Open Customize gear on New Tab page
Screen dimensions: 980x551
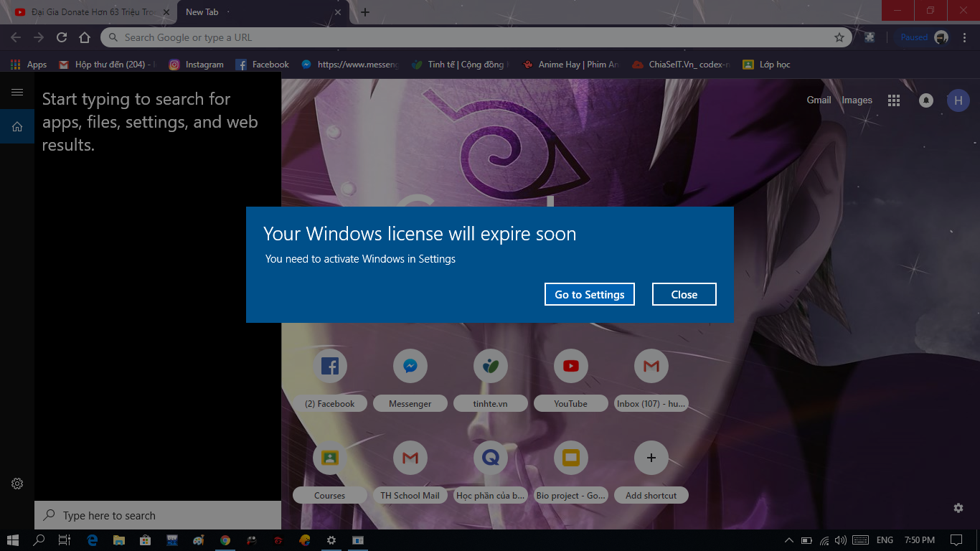(x=958, y=508)
